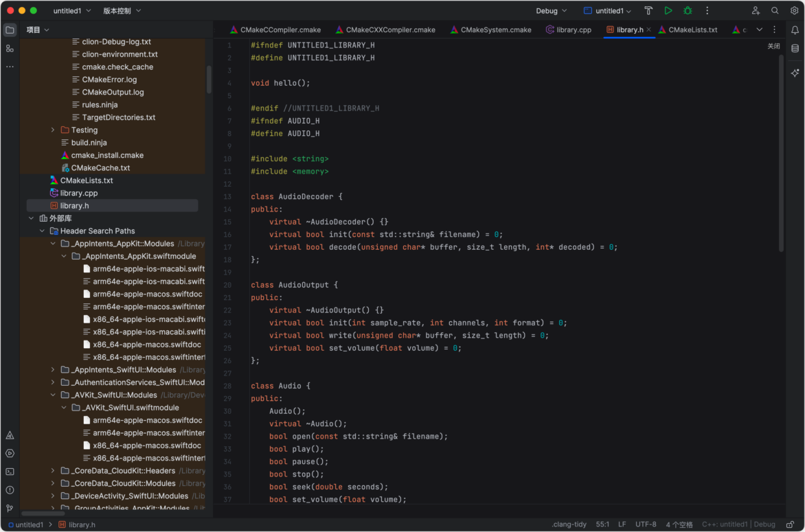Image resolution: width=805 pixels, height=532 pixels.
Task: Click the project tree horizontal scrollbar
Action: click(43, 513)
